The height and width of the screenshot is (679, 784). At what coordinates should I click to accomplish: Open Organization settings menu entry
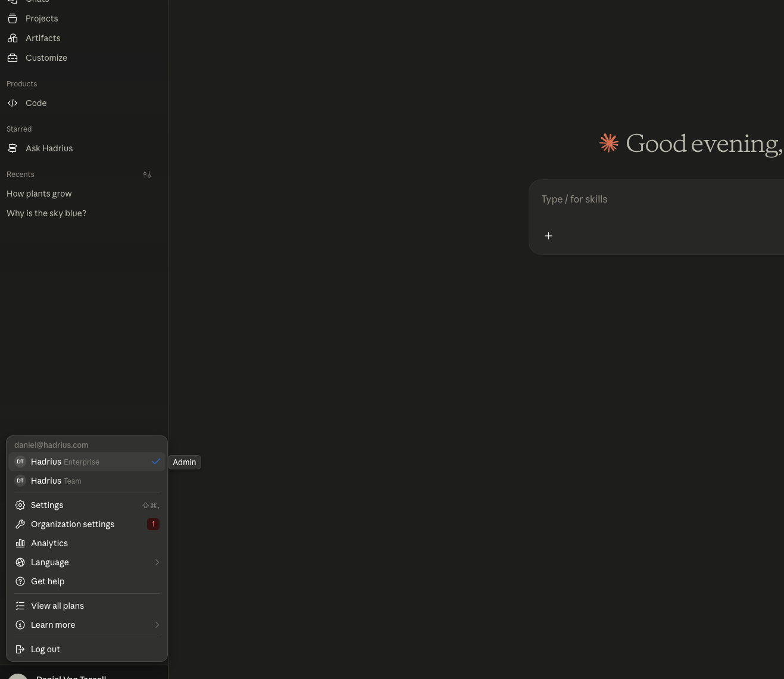point(87,524)
